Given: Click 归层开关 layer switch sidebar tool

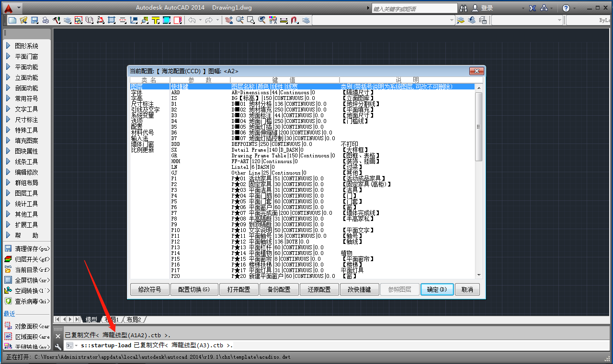Looking at the screenshot, I should click(x=27, y=259).
